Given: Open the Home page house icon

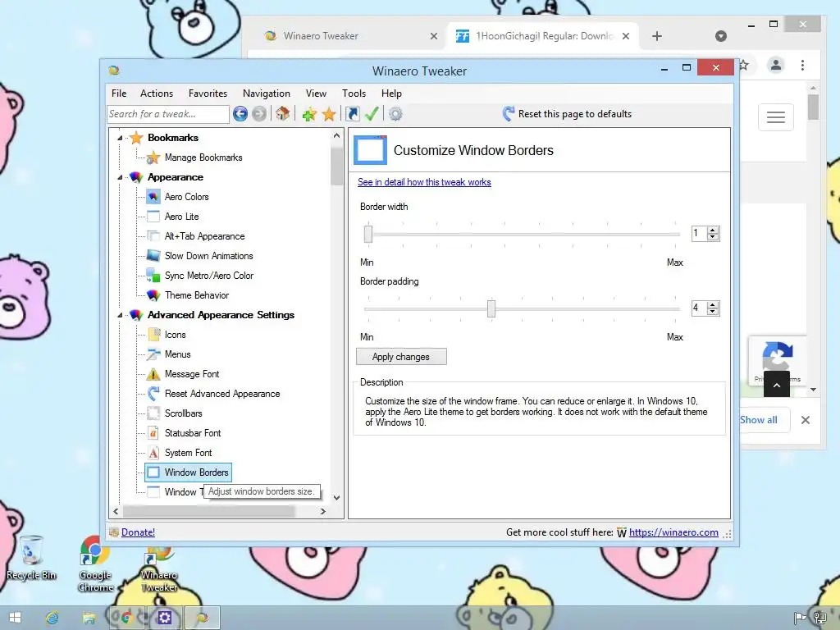Looking at the screenshot, I should click(x=283, y=113).
